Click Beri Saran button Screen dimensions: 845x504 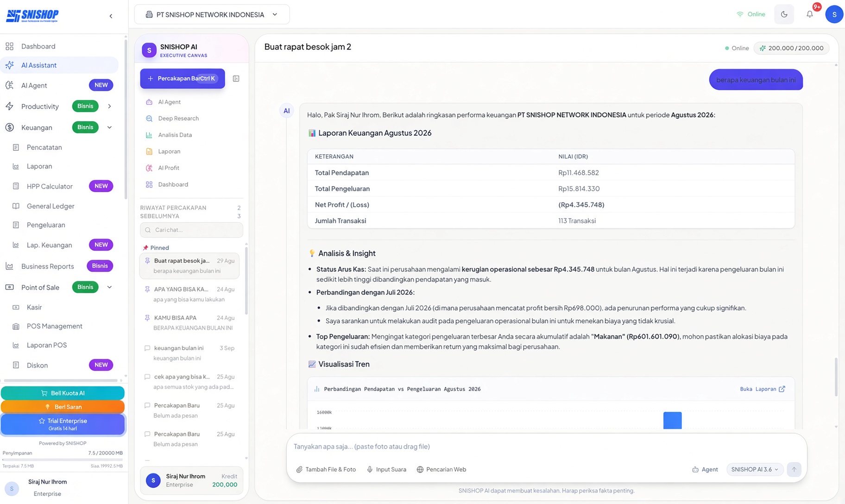tap(63, 407)
